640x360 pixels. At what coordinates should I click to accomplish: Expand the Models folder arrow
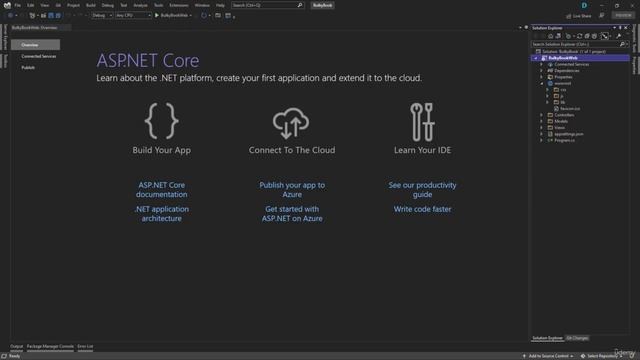pos(542,121)
